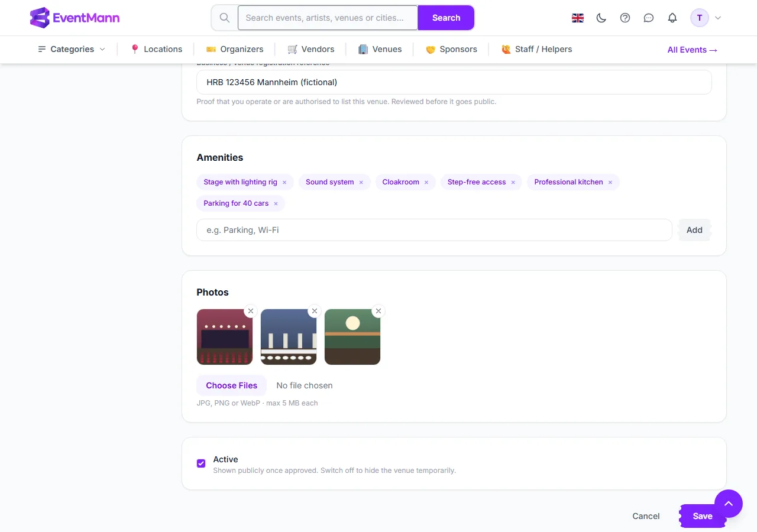Viewport: 757px width, 532px height.
Task: Toggle dark mode moon icon
Action: 601,18
